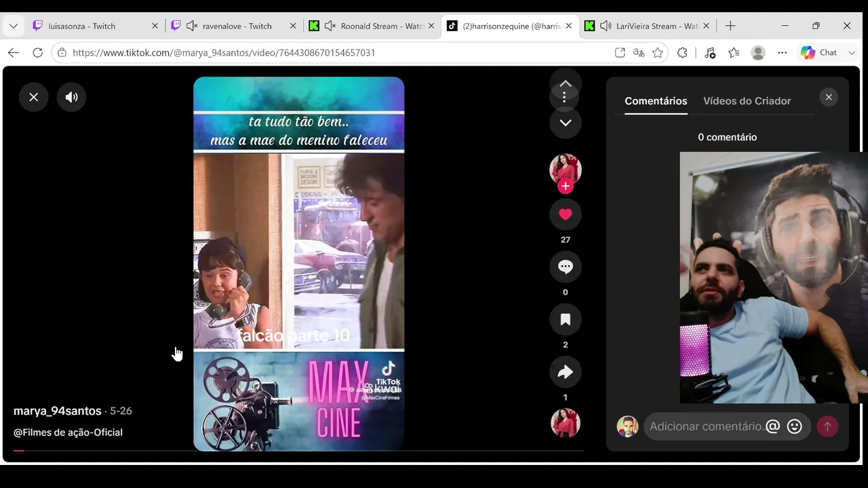Share the video using the arrow icon
868x488 pixels.
coord(566,372)
